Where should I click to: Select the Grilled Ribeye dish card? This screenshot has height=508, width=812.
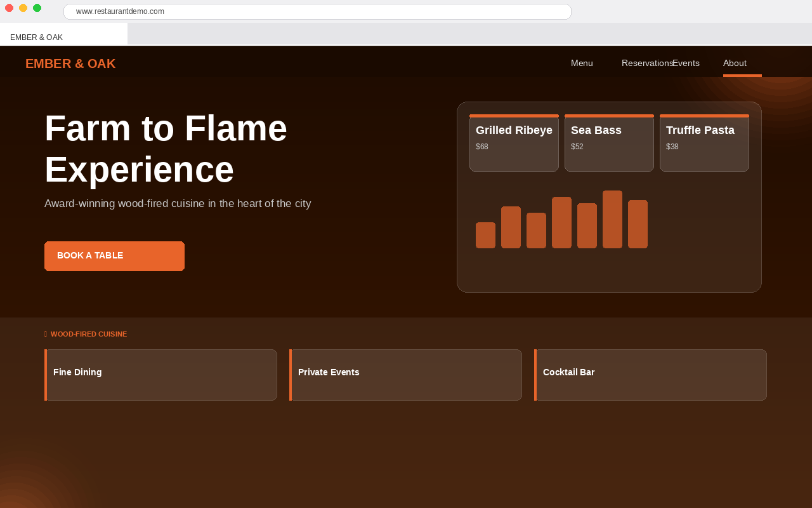tap(514, 144)
